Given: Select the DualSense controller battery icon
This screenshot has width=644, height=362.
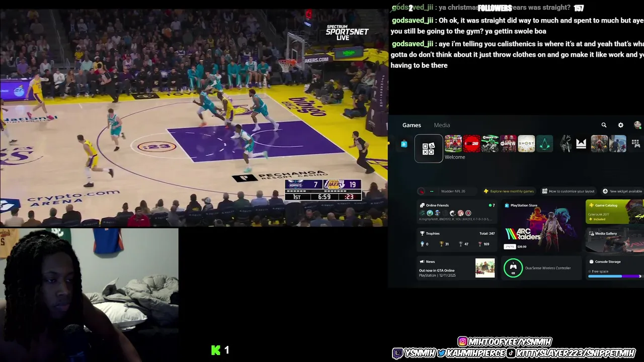Looking at the screenshot, I should coord(513,268).
